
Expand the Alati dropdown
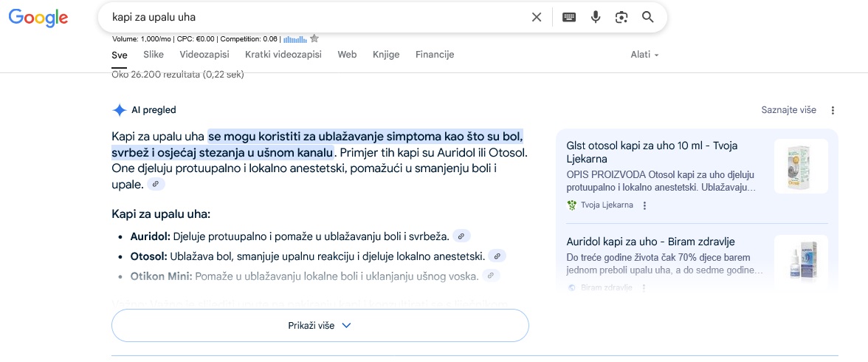[x=645, y=55]
